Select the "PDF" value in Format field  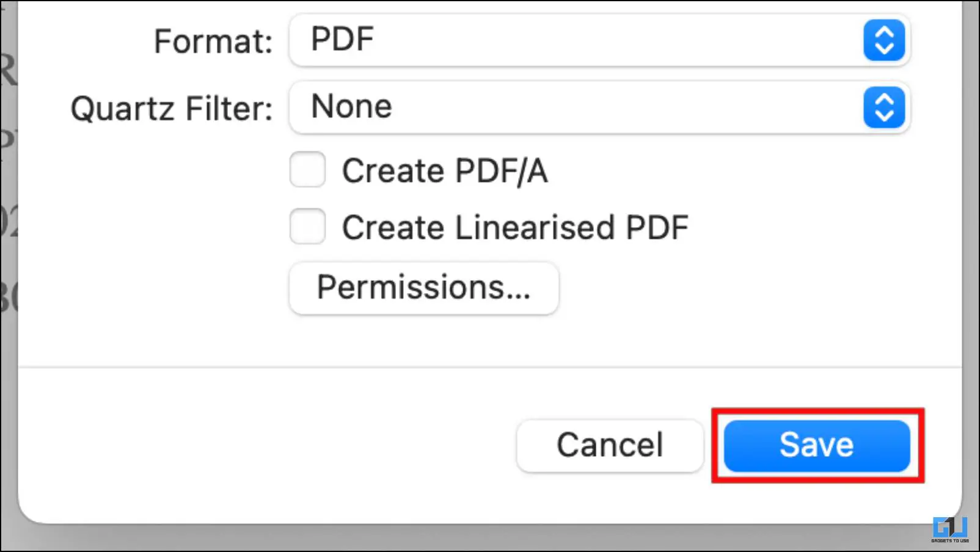(342, 39)
